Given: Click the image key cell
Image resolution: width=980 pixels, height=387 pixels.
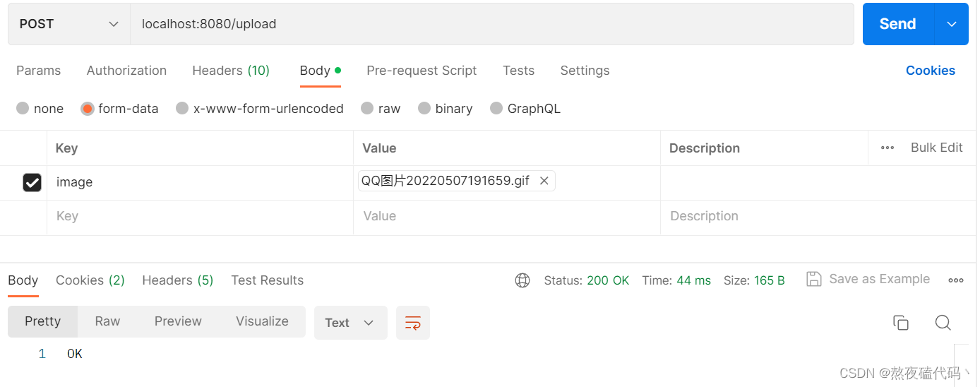Looking at the screenshot, I should [200, 183].
